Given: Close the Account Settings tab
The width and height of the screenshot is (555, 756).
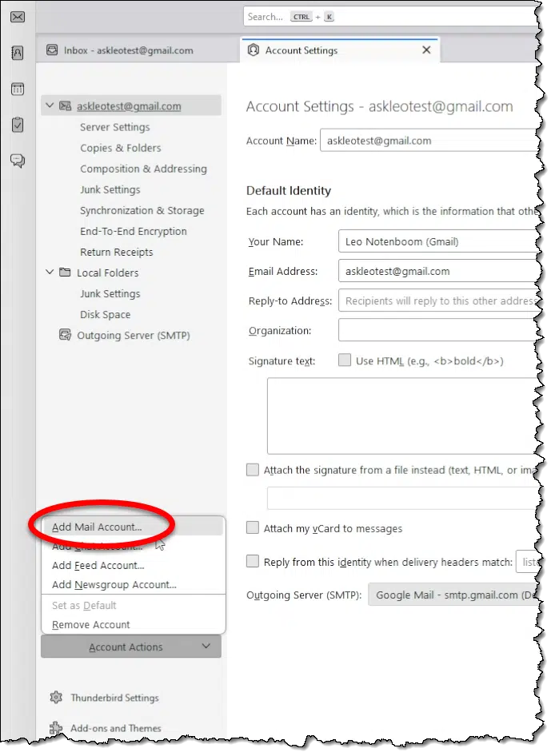Looking at the screenshot, I should [426, 50].
